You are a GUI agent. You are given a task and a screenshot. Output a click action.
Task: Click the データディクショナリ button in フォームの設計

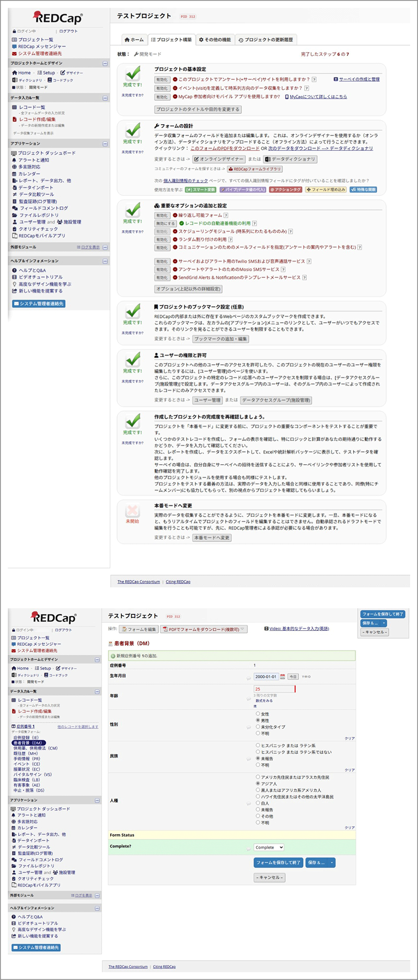tap(290, 159)
